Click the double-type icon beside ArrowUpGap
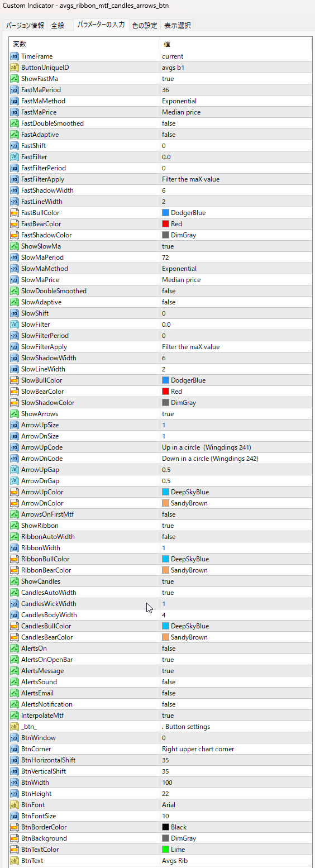Screen dimensions: 315x868 [x=15, y=470]
